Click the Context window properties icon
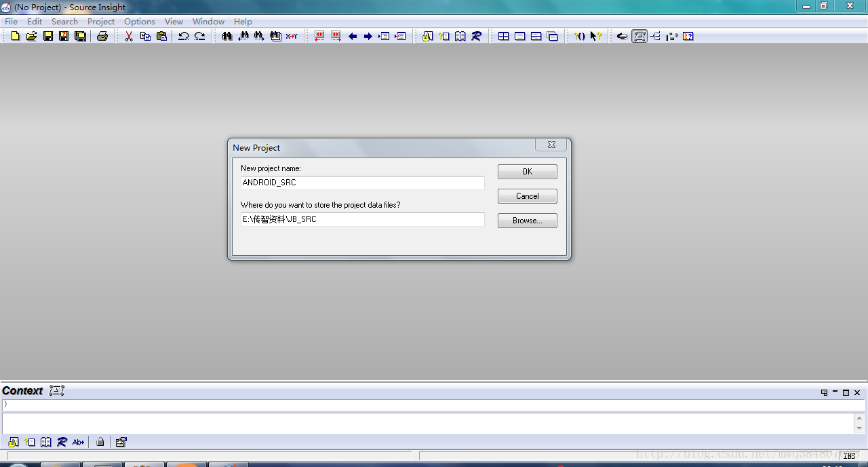The height and width of the screenshot is (467, 868). click(121, 442)
